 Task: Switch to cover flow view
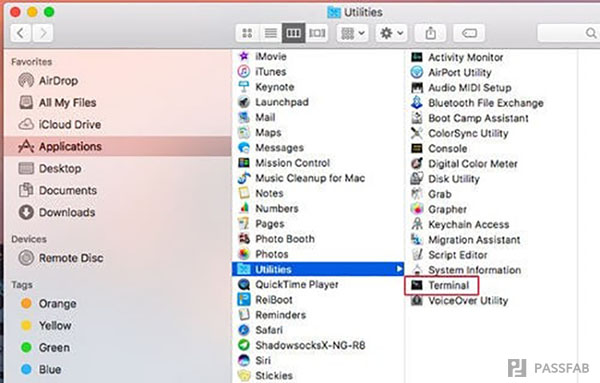(x=317, y=33)
